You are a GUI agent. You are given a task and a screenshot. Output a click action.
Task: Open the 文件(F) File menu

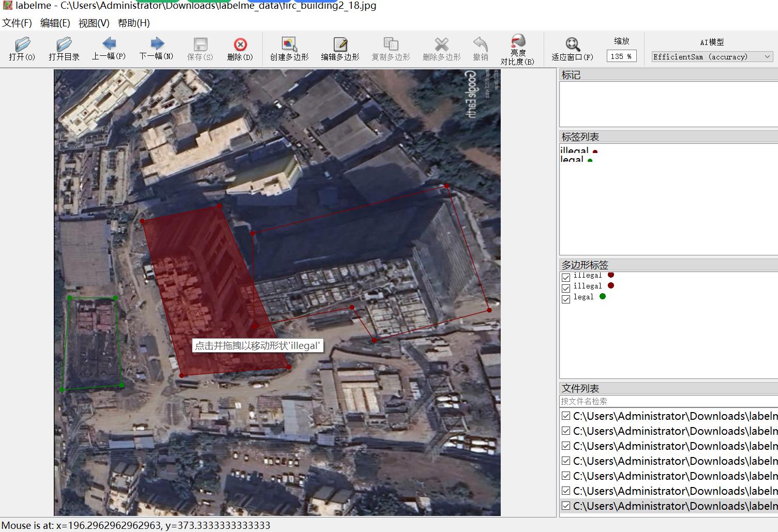coord(17,23)
